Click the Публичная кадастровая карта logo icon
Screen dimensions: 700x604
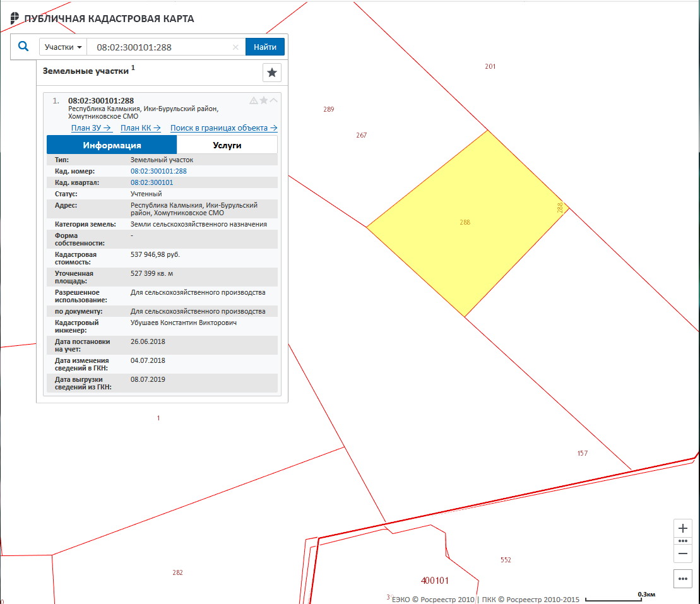(x=15, y=18)
